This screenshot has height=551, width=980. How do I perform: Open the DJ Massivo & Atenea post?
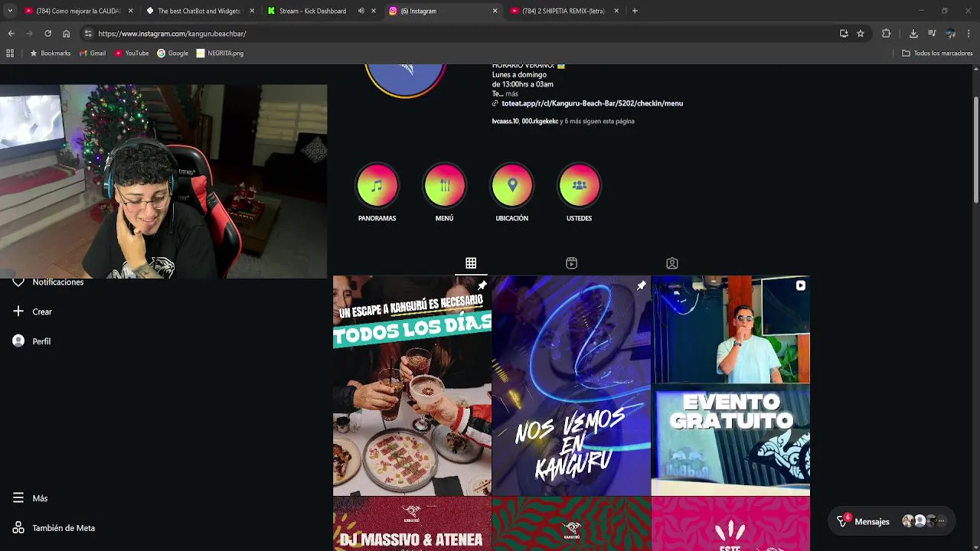point(412,524)
